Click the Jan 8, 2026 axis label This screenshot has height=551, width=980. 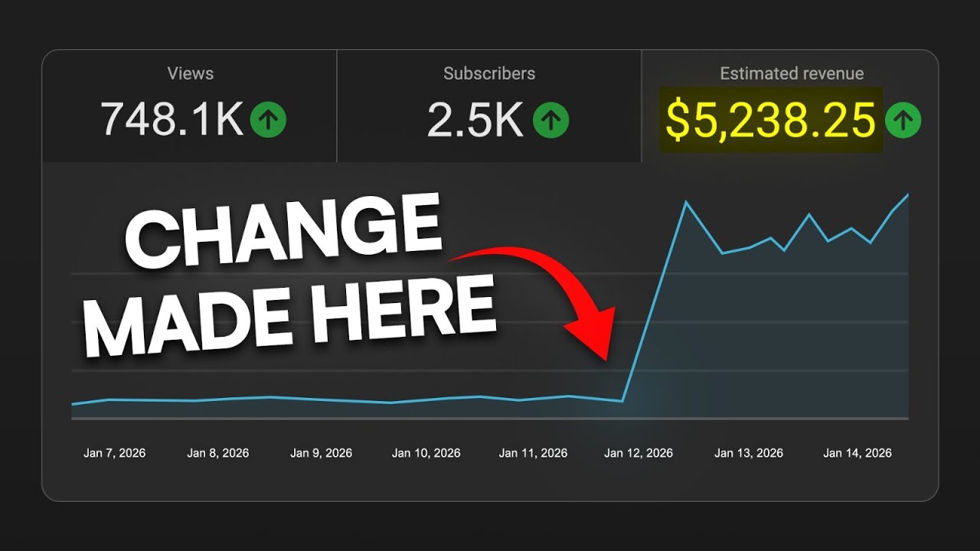point(218,453)
